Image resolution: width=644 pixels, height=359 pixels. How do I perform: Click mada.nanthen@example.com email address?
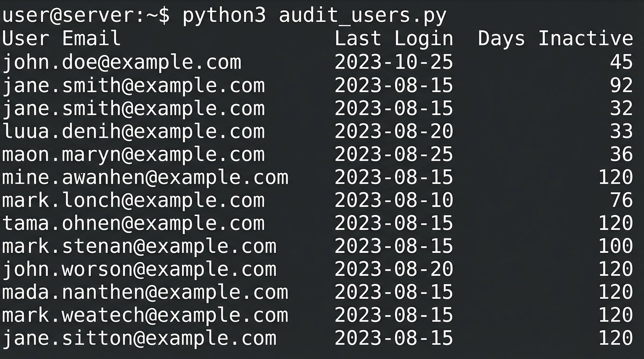point(145,292)
